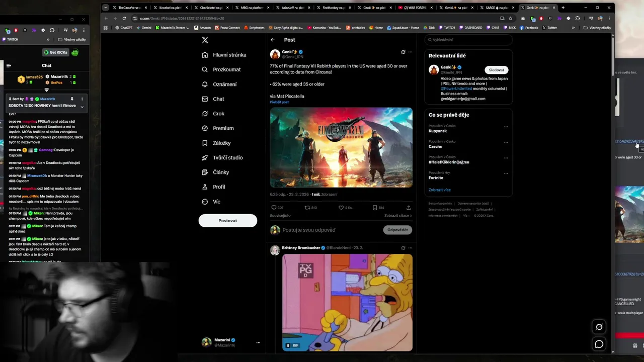The height and width of the screenshot is (362, 644).
Task: Open Oznámení notifications in X sidebar
Action: click(x=219, y=84)
